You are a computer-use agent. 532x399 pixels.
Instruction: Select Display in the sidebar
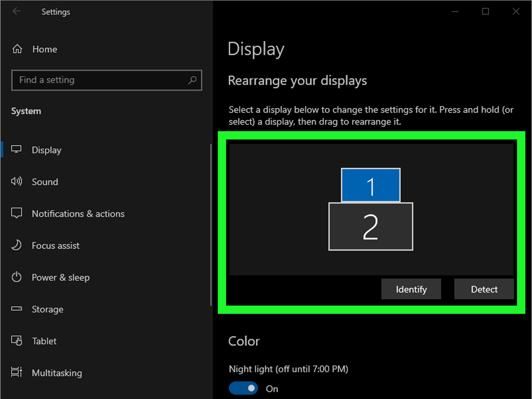tap(46, 150)
